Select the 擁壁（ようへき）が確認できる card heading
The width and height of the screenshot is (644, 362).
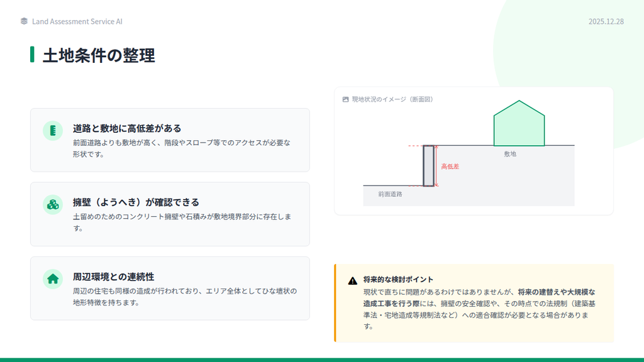(x=136, y=202)
